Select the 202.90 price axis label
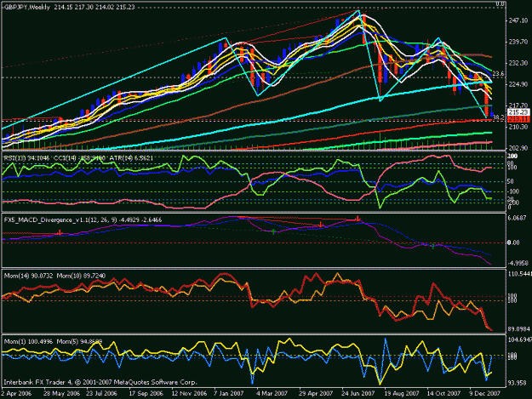The image size is (532, 399). click(x=518, y=148)
